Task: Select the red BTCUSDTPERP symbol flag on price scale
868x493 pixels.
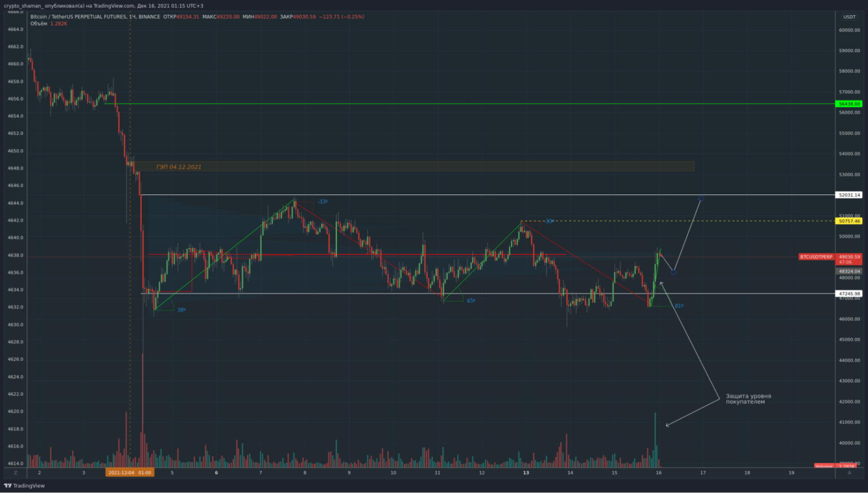Action: click(x=815, y=257)
